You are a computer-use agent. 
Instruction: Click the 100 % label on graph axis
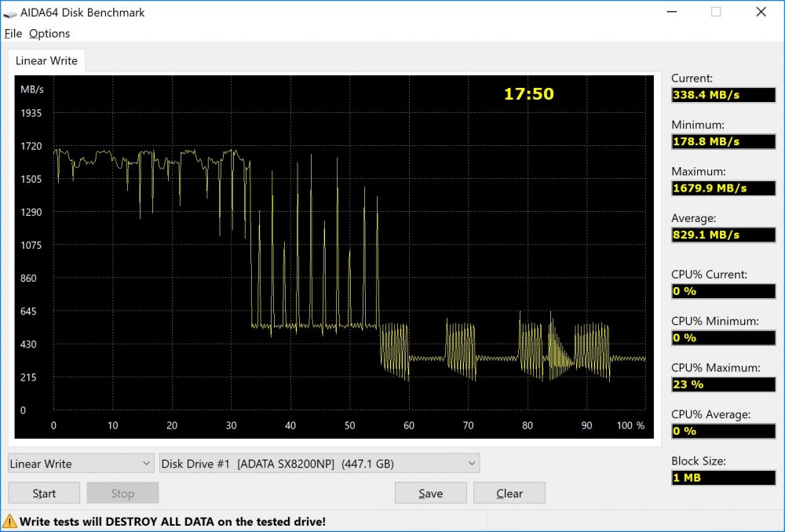click(x=630, y=425)
